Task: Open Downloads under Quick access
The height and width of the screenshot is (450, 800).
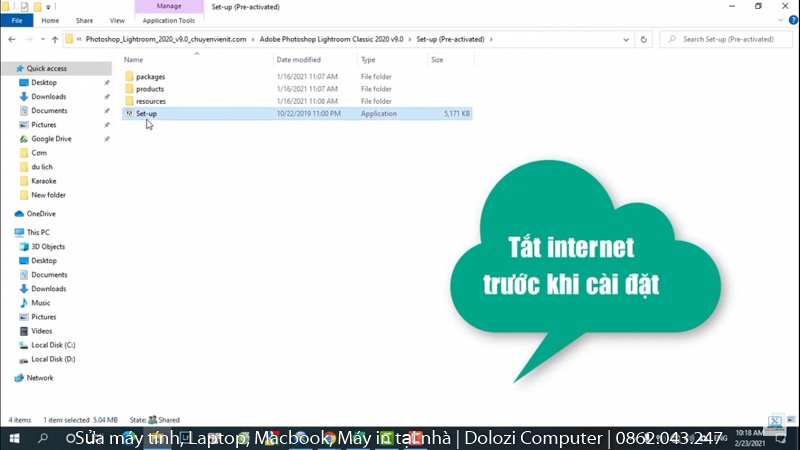Action: (48, 96)
